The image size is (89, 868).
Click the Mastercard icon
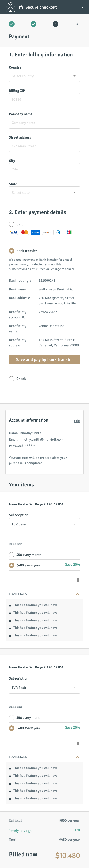click(x=25, y=232)
